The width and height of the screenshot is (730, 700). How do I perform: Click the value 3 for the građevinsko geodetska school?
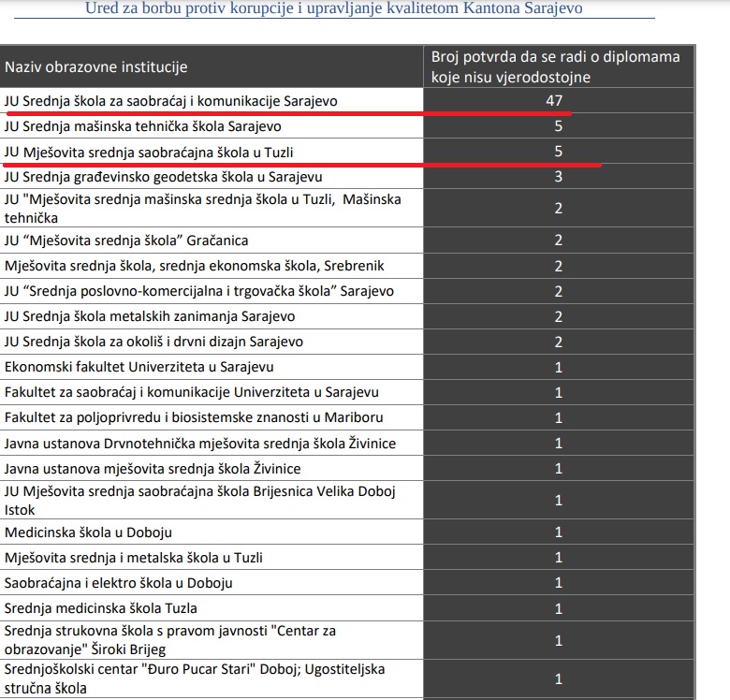pyautogui.click(x=558, y=177)
